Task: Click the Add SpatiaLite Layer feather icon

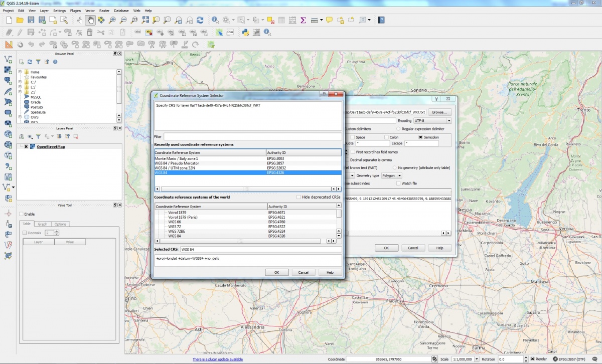Action: click(x=8, y=92)
